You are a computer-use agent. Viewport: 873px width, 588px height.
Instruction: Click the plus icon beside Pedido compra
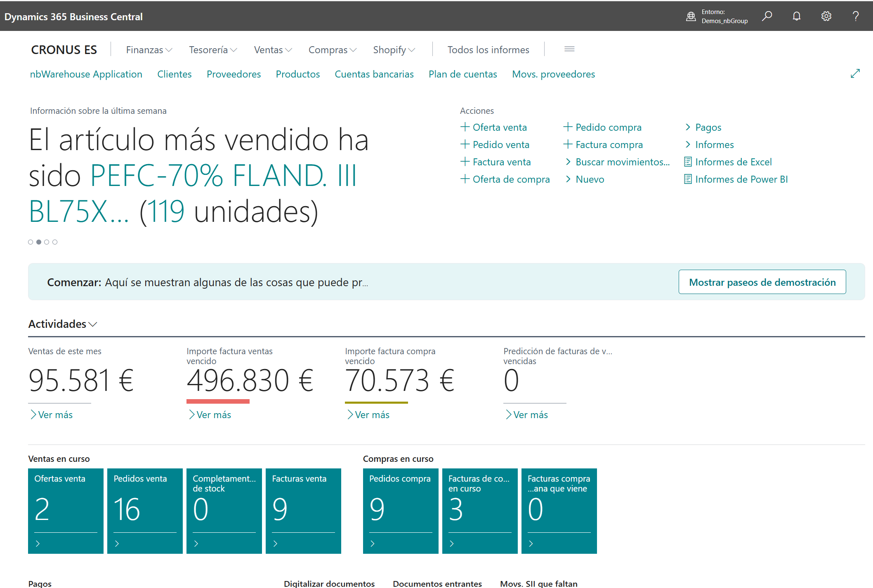[568, 127]
